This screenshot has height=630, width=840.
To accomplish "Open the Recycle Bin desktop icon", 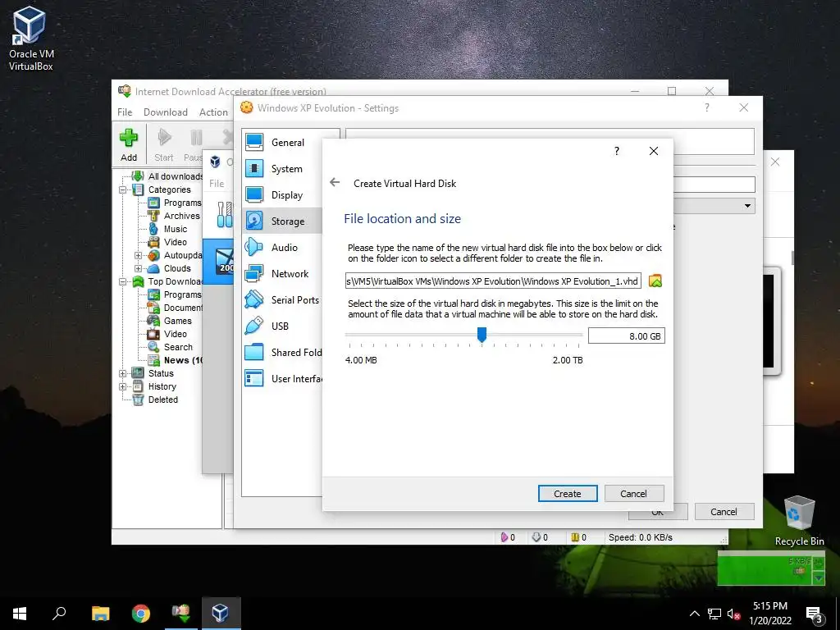I will (x=799, y=520).
